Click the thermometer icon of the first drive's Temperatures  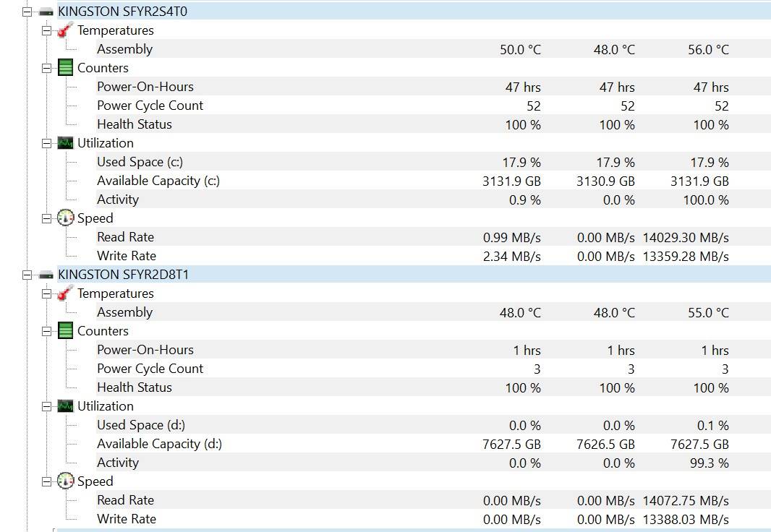point(65,30)
